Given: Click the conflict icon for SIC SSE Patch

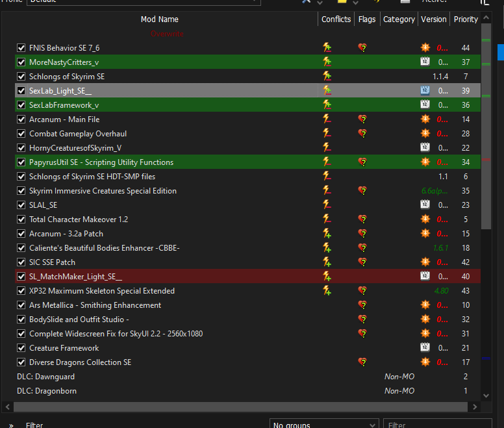Looking at the screenshot, I should click(327, 262).
